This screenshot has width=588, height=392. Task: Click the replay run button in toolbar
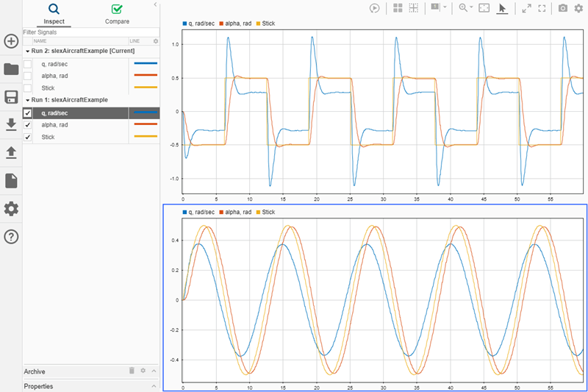coord(374,8)
